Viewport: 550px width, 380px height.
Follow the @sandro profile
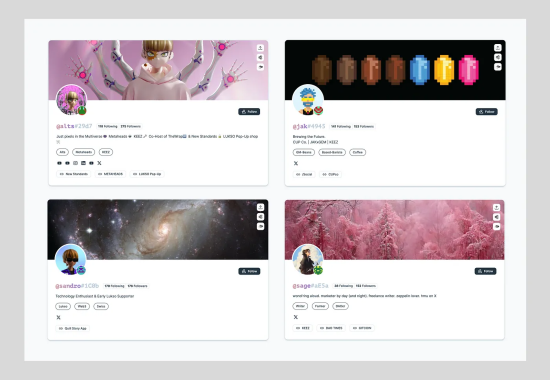coord(249,271)
